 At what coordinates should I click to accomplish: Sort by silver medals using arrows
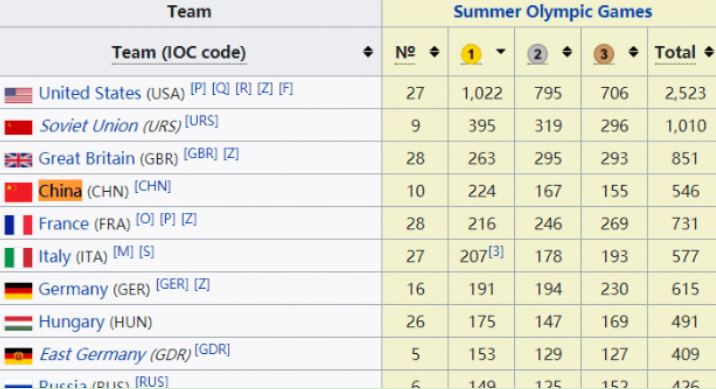(567, 52)
